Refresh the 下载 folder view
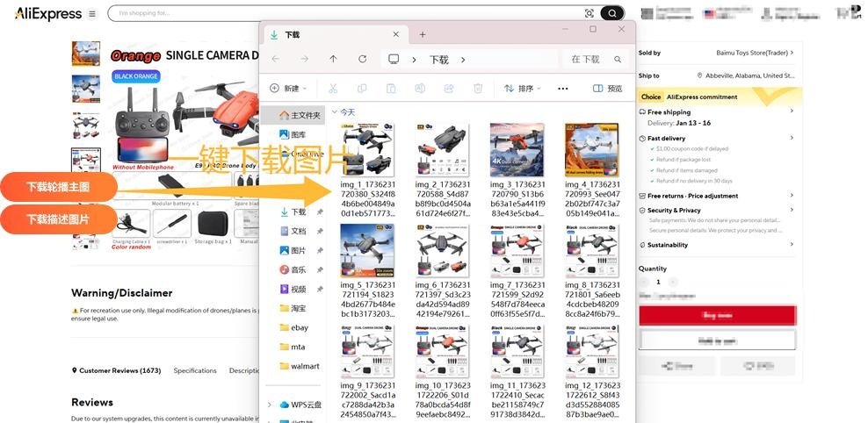The image size is (868, 423). [x=362, y=59]
